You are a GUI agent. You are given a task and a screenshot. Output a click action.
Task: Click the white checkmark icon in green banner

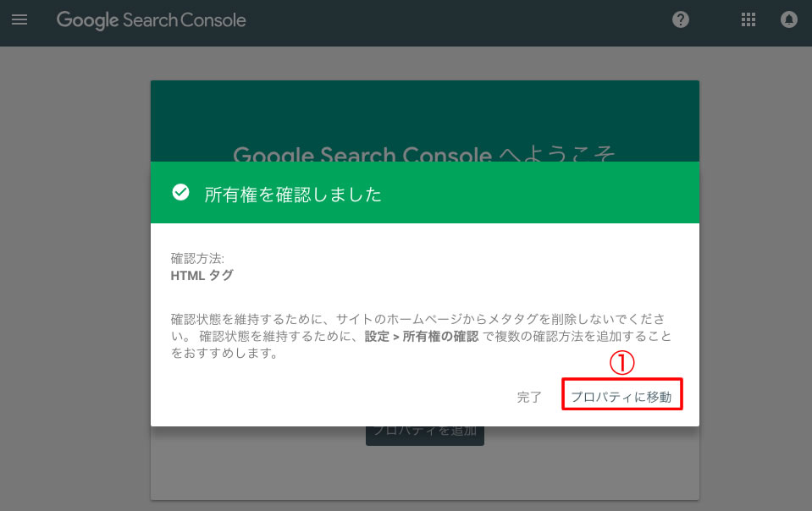coord(180,193)
